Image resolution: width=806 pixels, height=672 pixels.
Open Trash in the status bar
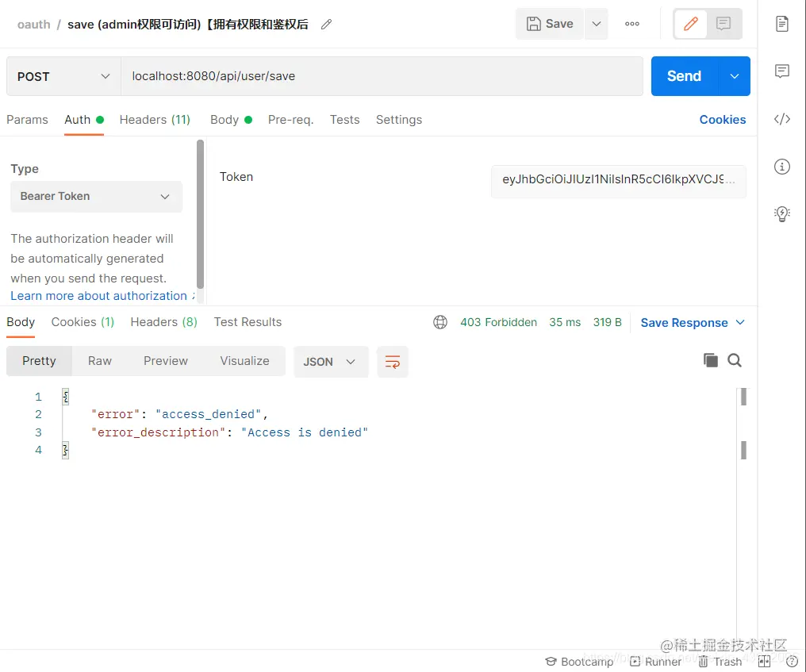pyautogui.click(x=720, y=662)
